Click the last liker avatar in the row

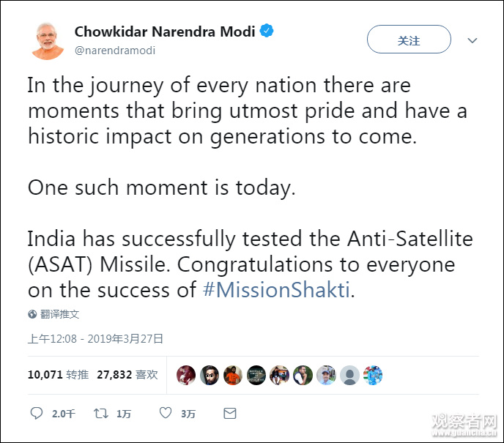click(x=373, y=376)
